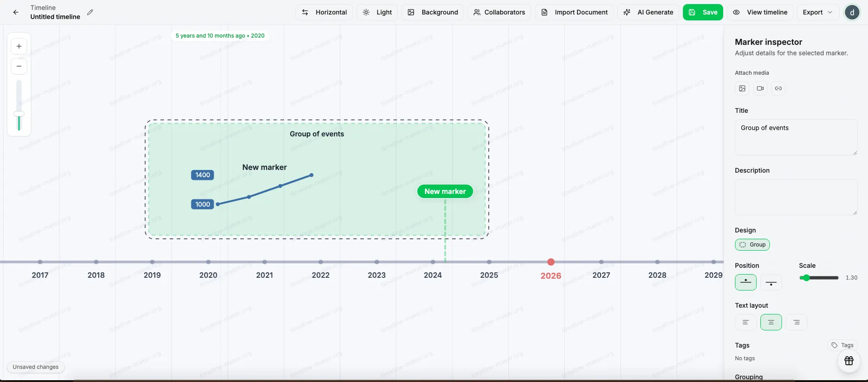Set marker position above the line
This screenshot has width=868, height=382.
tap(746, 282)
